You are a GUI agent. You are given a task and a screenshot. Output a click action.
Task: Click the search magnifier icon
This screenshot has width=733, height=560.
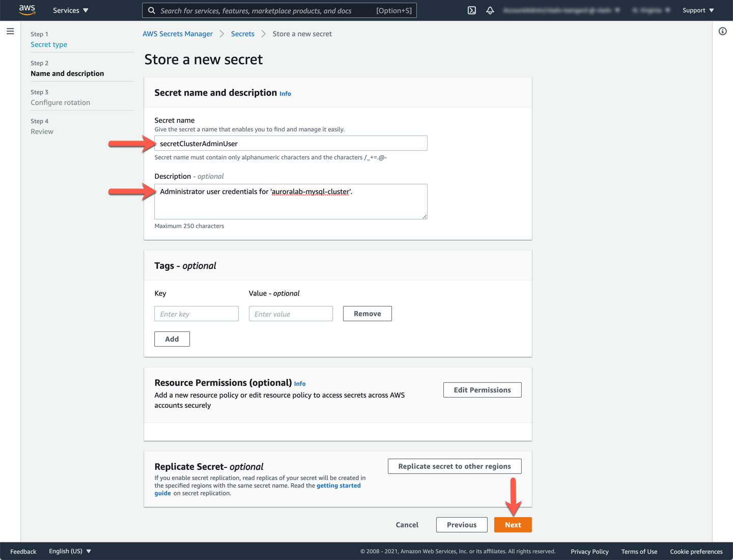152,10
